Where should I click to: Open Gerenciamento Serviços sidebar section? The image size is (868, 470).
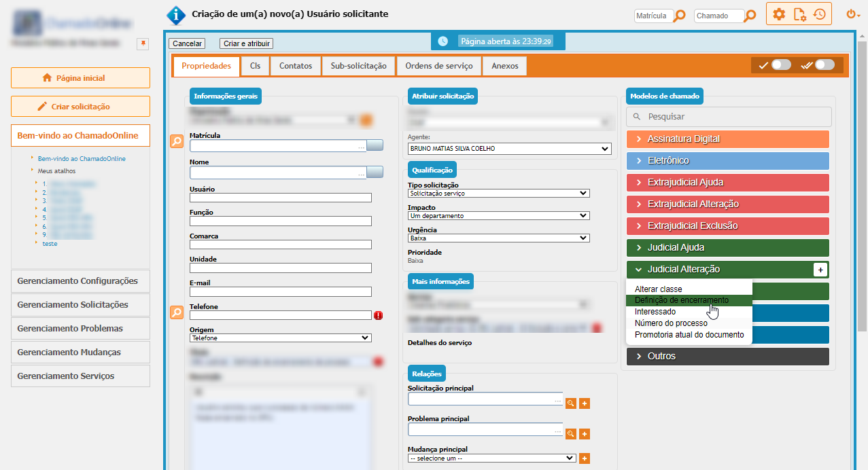[x=81, y=376]
